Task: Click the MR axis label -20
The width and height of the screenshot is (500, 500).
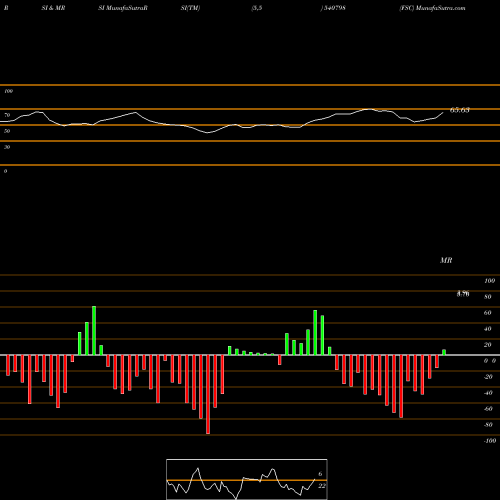Action: pyautogui.click(x=488, y=377)
